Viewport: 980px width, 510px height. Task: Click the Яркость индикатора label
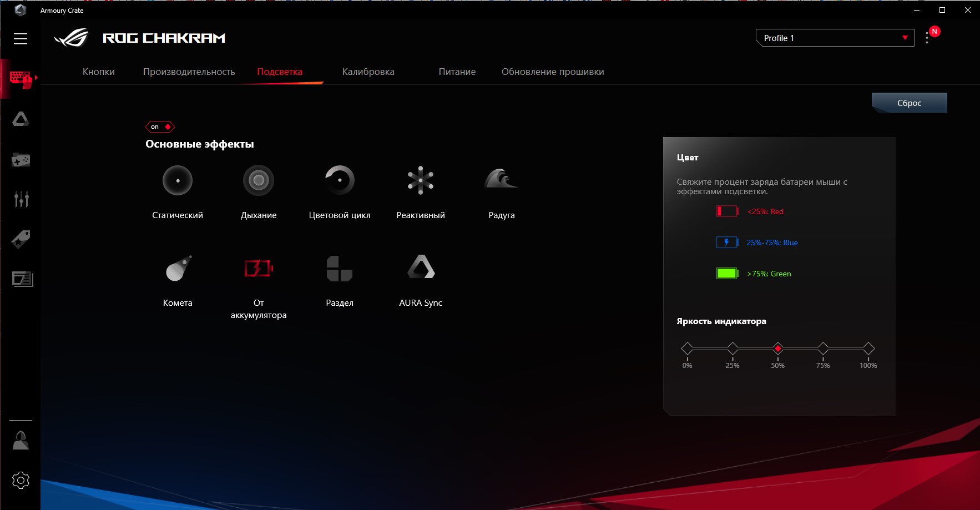(x=721, y=321)
